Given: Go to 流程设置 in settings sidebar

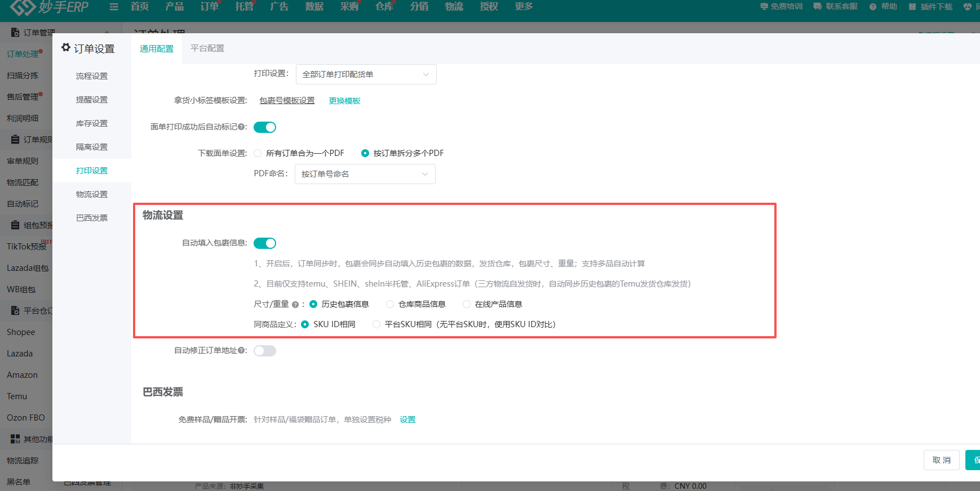Looking at the screenshot, I should pyautogui.click(x=92, y=76).
